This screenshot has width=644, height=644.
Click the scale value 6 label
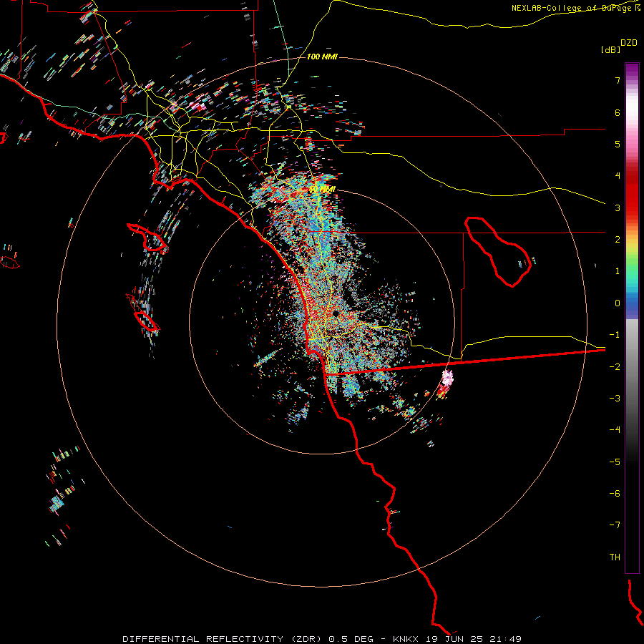click(x=618, y=112)
